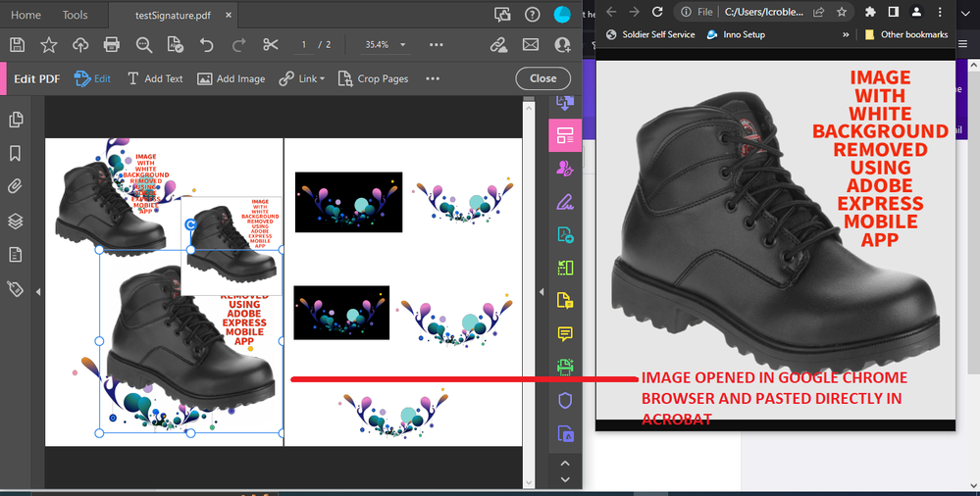Open the layers panel icon

pyautogui.click(x=16, y=221)
